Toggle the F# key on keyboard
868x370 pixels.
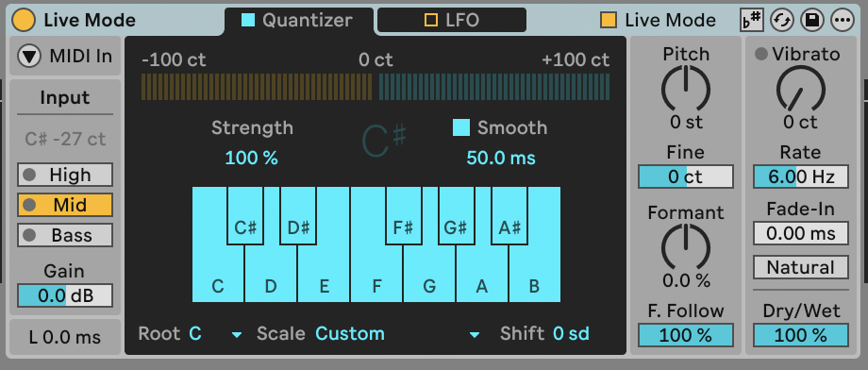(x=404, y=216)
